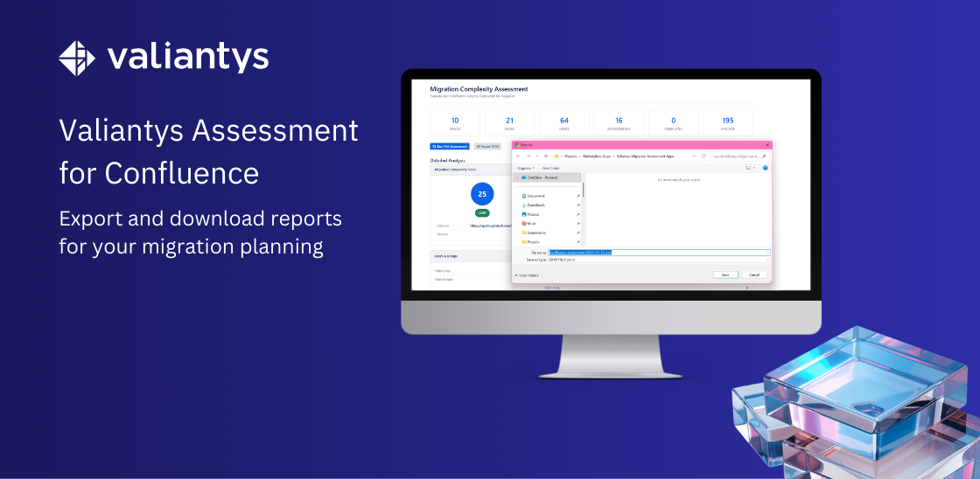Click the Cancel button
Image resolution: width=980 pixels, height=479 pixels.
pos(754,274)
